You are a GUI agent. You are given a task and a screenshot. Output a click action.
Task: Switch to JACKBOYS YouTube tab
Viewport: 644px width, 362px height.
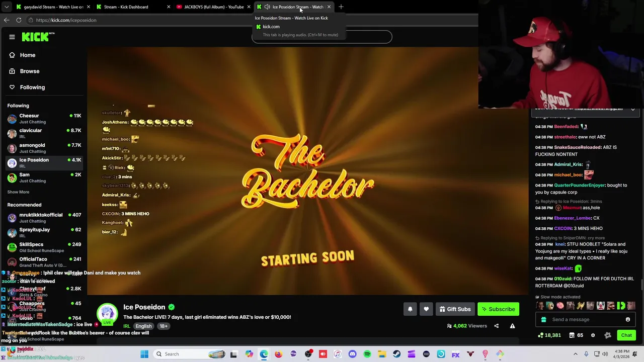click(213, 7)
